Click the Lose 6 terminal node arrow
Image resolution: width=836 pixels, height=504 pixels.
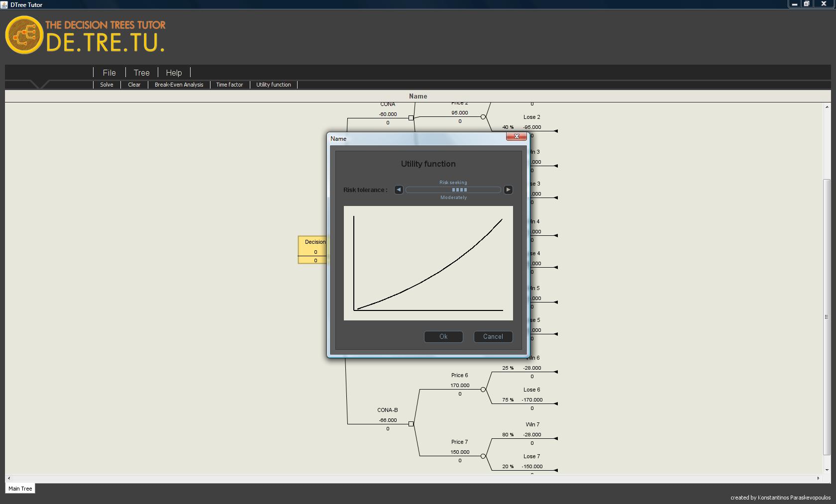[555, 403]
